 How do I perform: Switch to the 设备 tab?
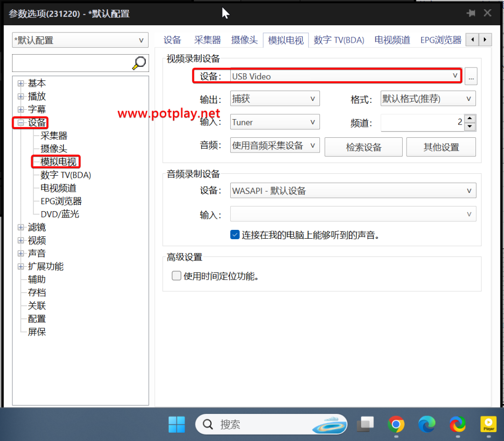pyautogui.click(x=172, y=40)
